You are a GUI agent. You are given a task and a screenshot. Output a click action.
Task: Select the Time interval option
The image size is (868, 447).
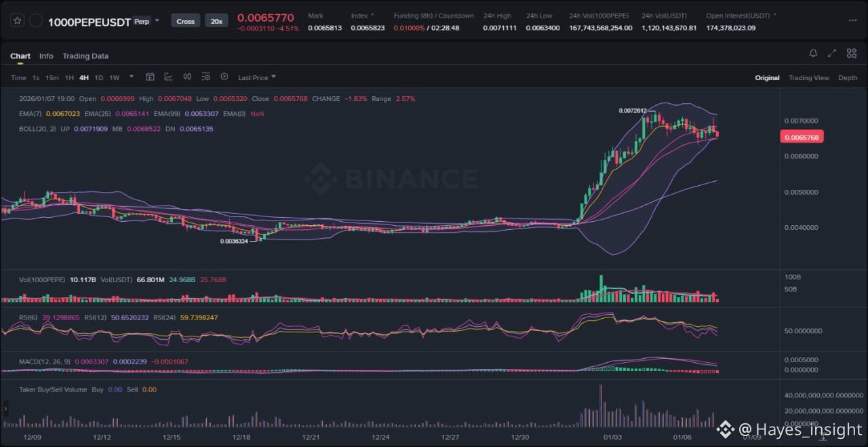pos(18,77)
